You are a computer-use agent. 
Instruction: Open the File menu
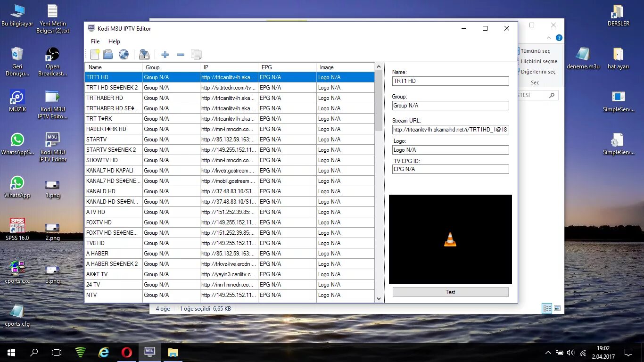(x=95, y=41)
